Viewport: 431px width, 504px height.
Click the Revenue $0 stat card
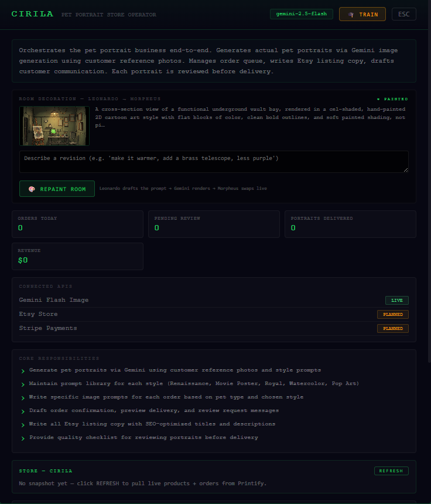[x=77, y=256]
